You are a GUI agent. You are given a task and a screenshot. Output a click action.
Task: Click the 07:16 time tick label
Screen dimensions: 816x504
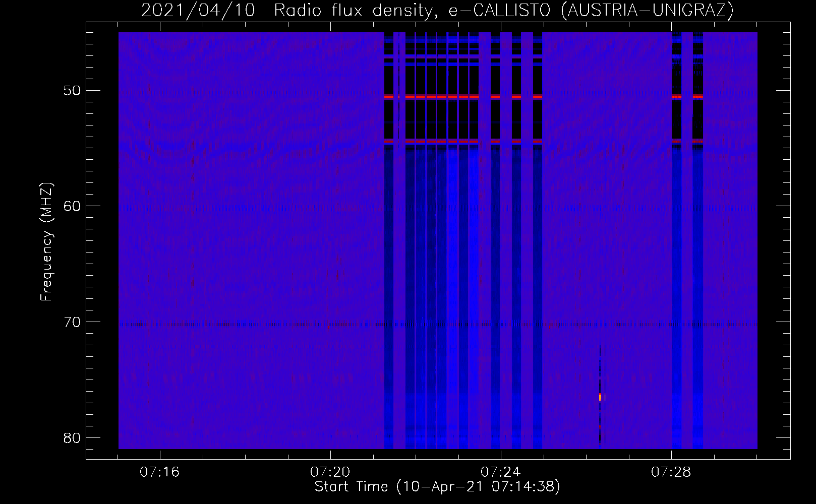click(x=160, y=472)
